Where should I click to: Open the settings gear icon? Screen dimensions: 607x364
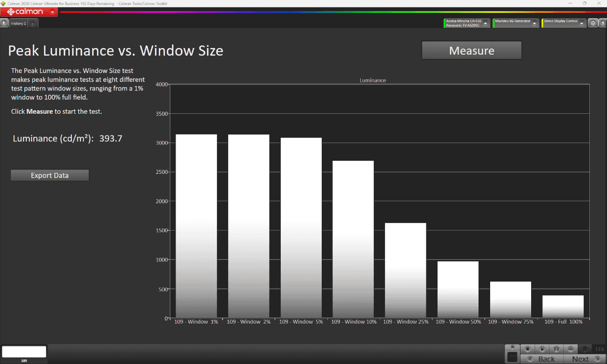coord(593,23)
